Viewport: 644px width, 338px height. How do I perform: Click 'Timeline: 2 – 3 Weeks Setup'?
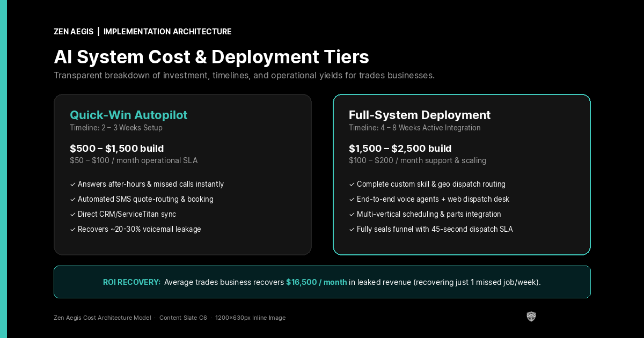point(116,128)
